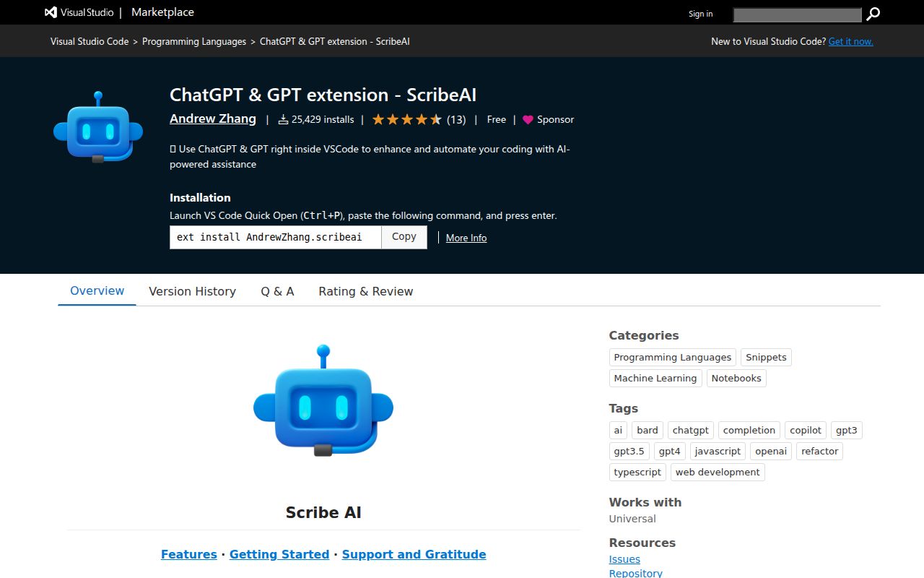
Task: Click the (13) ratings count
Action: pyautogui.click(x=456, y=120)
